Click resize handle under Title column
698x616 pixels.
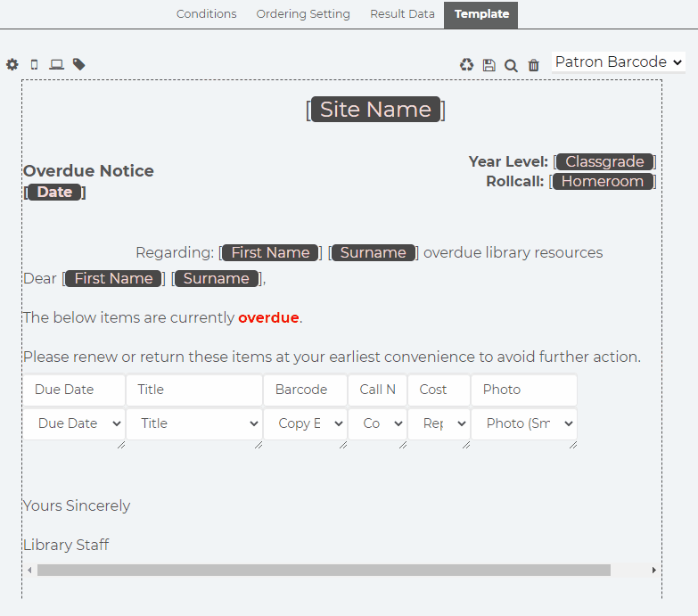click(x=259, y=445)
